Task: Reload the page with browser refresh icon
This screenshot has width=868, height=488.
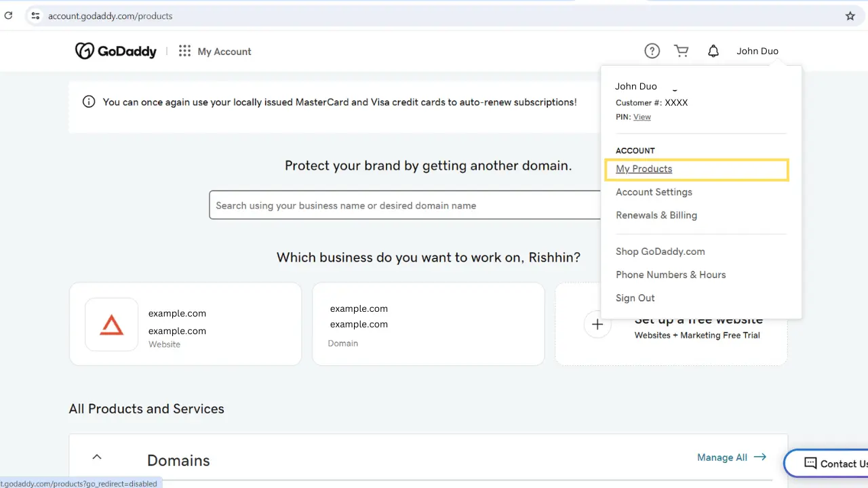Action: click(8, 16)
